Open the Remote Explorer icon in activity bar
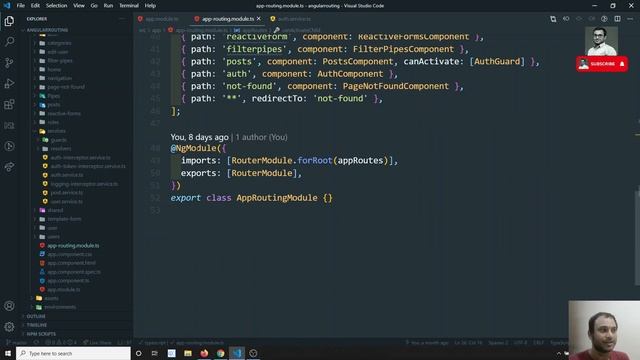 9,125
